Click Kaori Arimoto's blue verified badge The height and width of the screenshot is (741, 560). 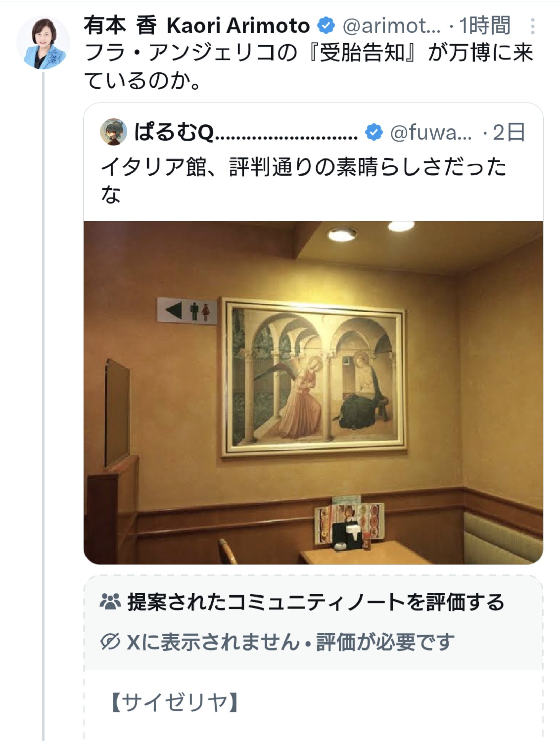[x=326, y=26]
